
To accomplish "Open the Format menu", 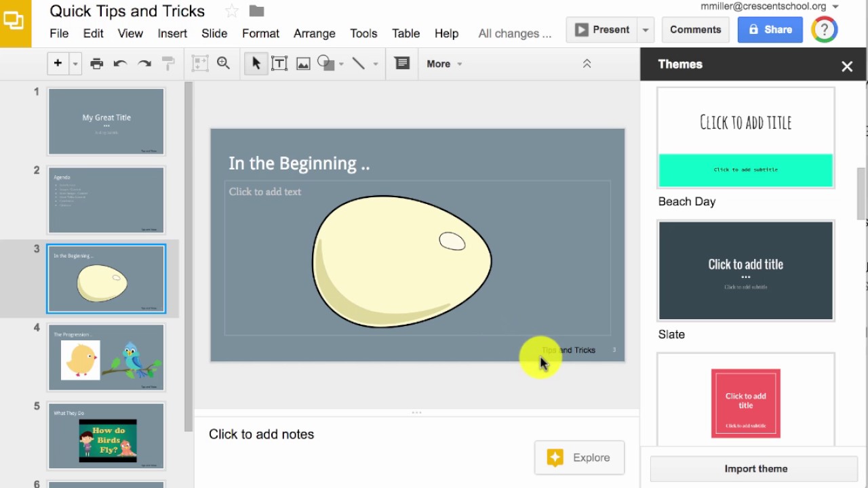I will coord(260,33).
